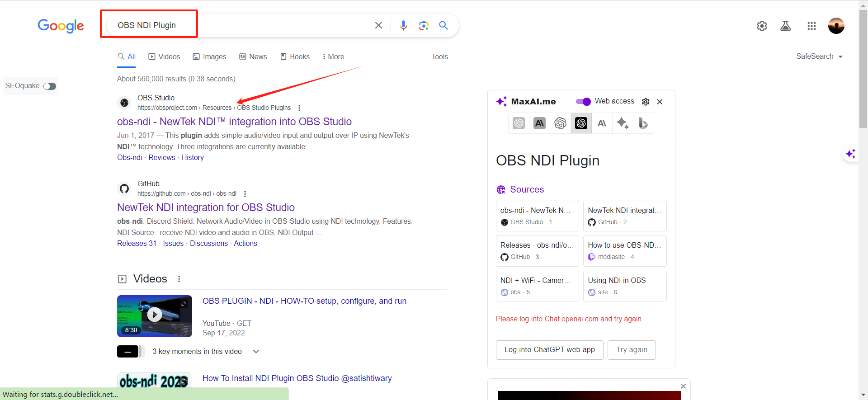Disable MaxAI Web access toggle
The image size is (868, 400).
[x=583, y=102]
